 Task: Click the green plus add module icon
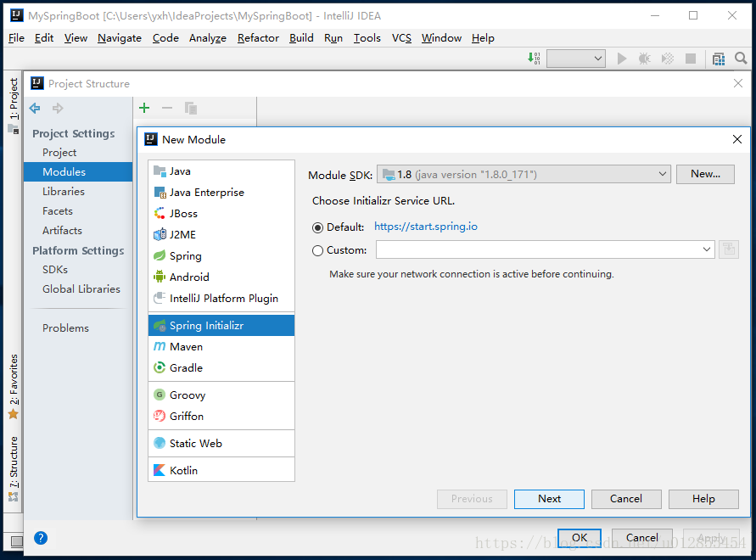[x=144, y=108]
